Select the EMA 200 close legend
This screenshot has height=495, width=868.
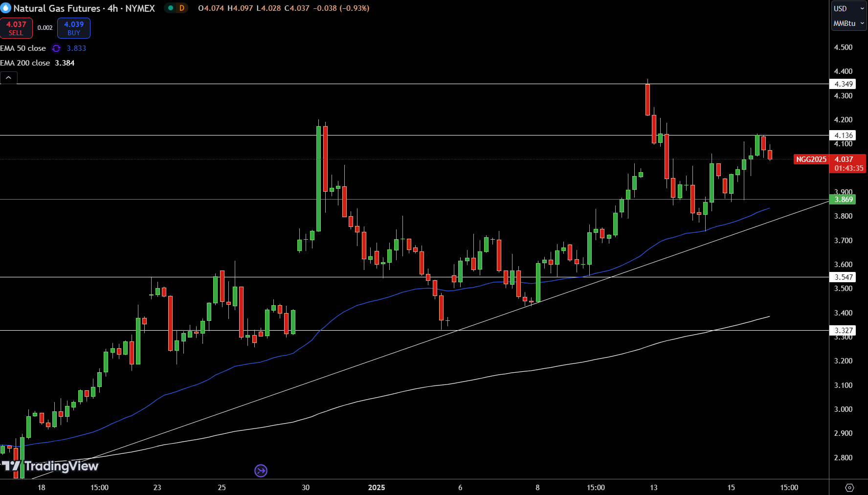pos(25,63)
